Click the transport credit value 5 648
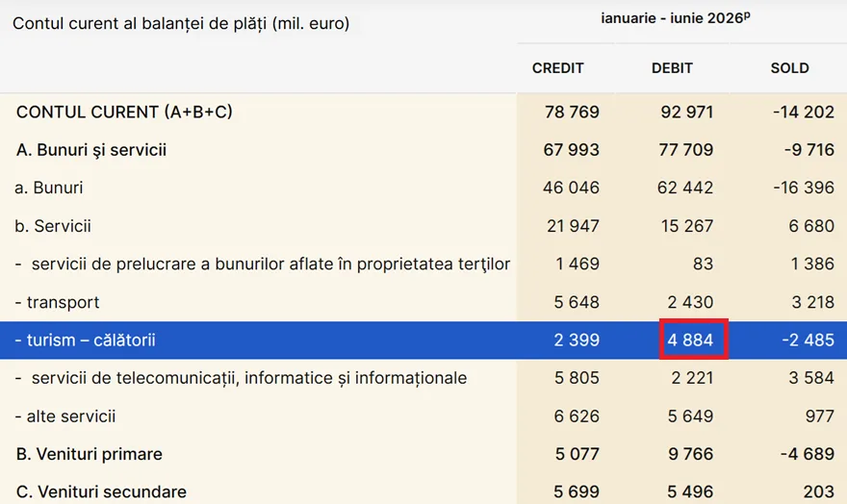This screenshot has width=847, height=504. coord(577,302)
